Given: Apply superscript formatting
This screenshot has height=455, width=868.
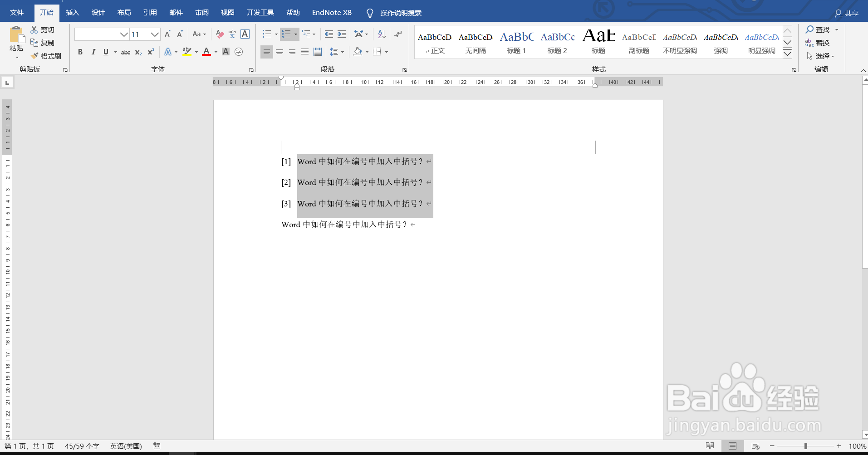Looking at the screenshot, I should 151,52.
